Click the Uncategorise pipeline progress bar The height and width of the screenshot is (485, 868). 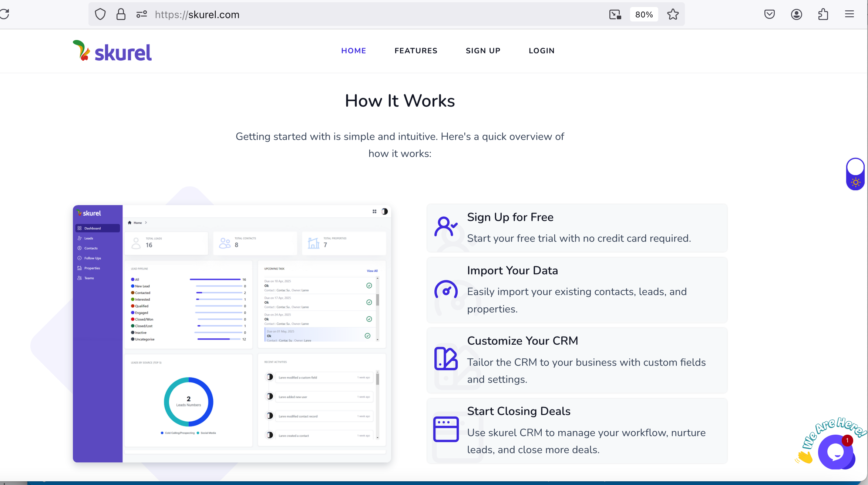click(x=219, y=339)
